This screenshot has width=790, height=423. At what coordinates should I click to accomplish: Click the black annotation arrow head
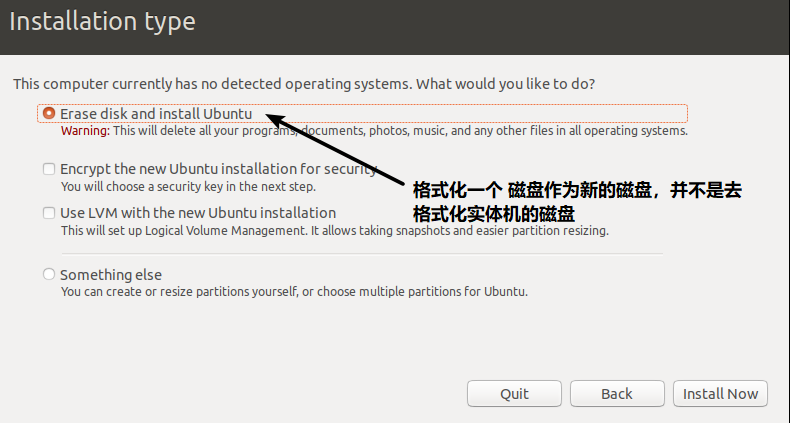pyautogui.click(x=276, y=120)
